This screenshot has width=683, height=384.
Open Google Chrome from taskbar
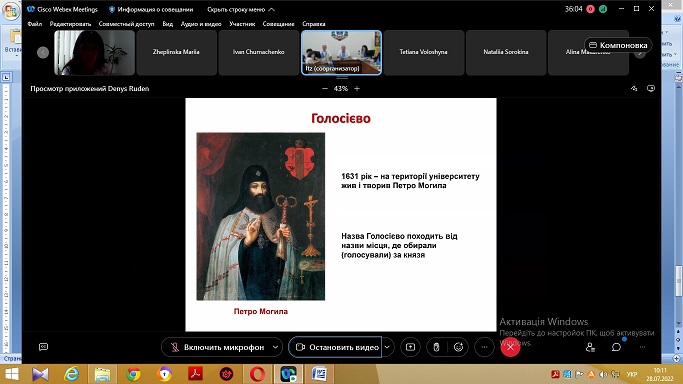[x=133, y=374]
